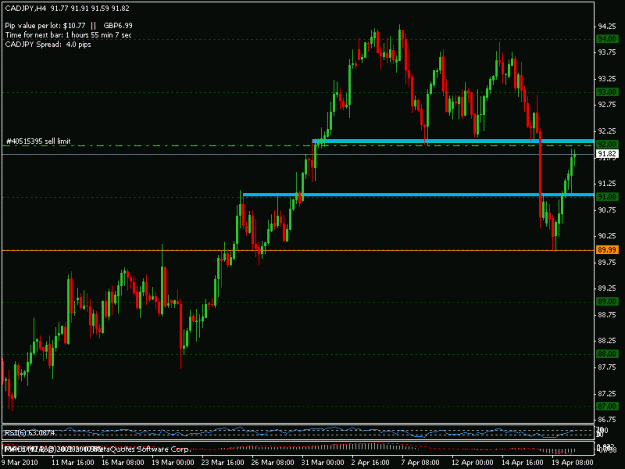Click the green 94.00 price level tag
This screenshot has height=469, width=625.
pos(607,39)
